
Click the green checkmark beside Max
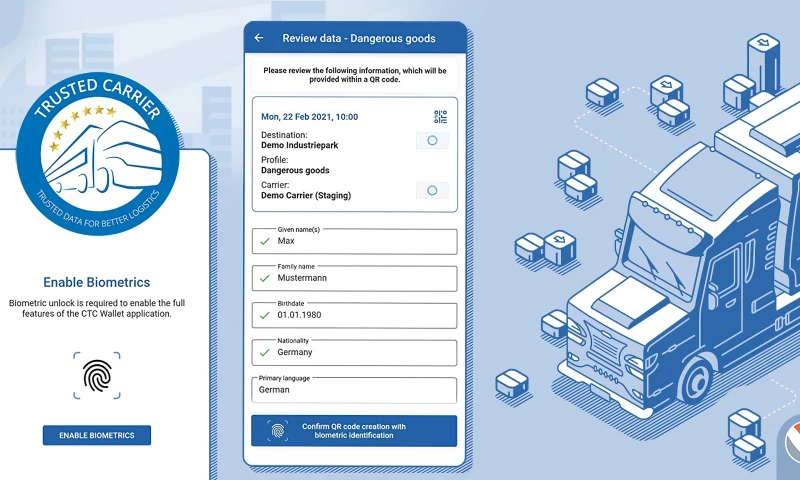(264, 241)
